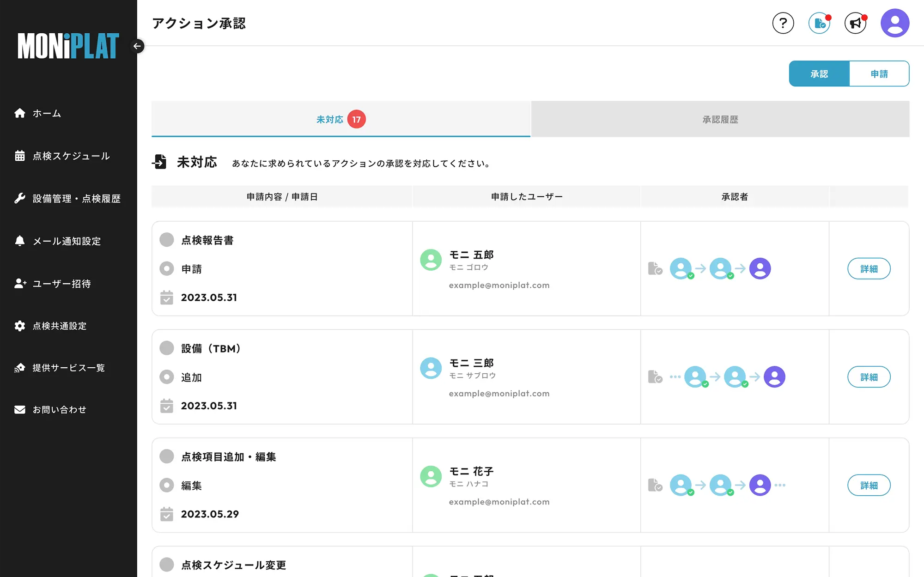Expand approver ellipsis in 点検項目追加・編集 row

[x=780, y=485]
